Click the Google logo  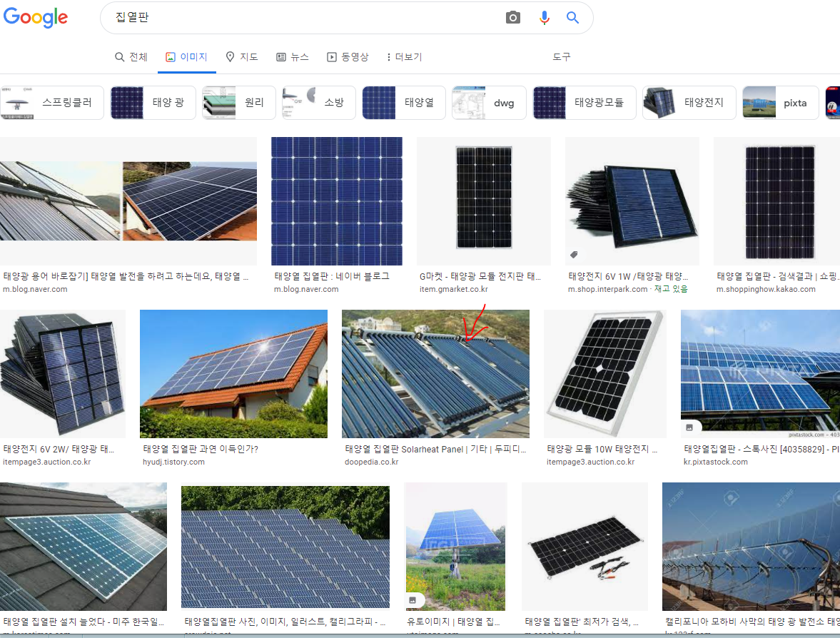[36, 17]
